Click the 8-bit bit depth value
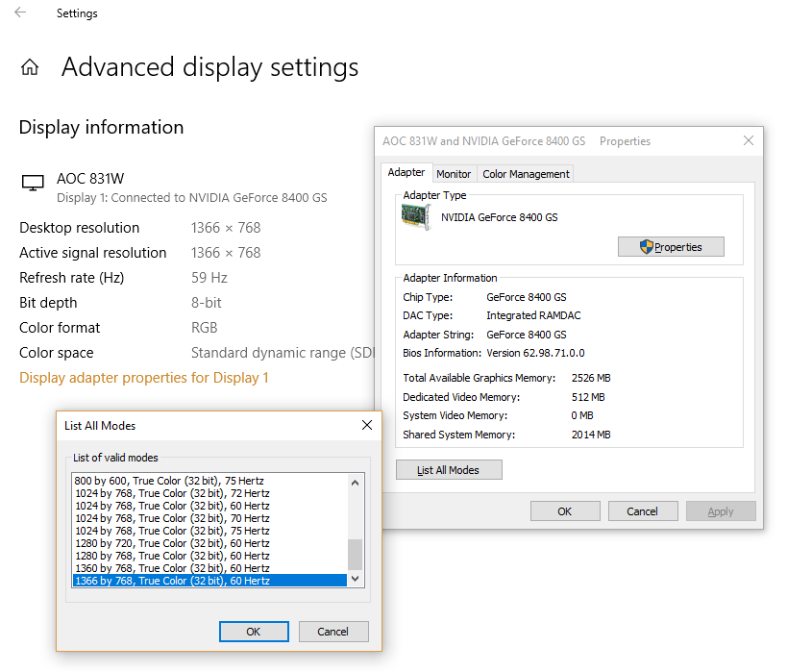 pos(206,303)
